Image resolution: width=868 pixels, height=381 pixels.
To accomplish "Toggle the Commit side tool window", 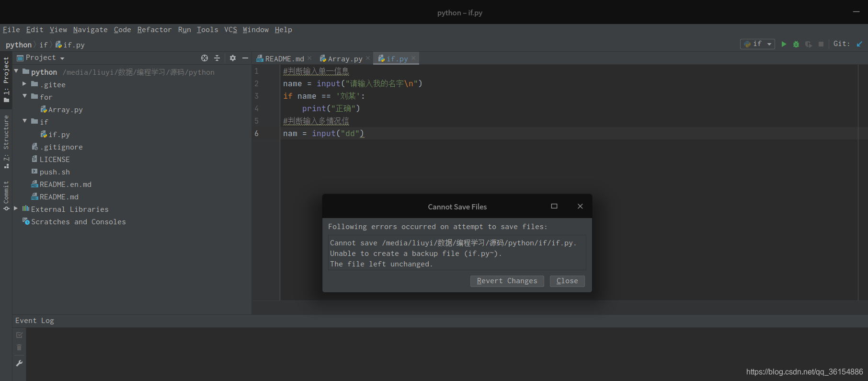I will [6, 196].
